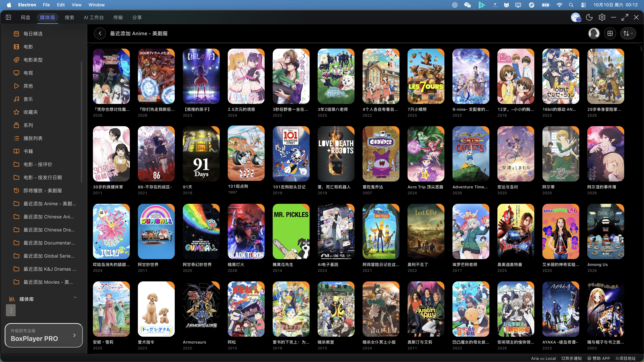Open the sort order dropdown
The image size is (644, 362).
point(628,34)
